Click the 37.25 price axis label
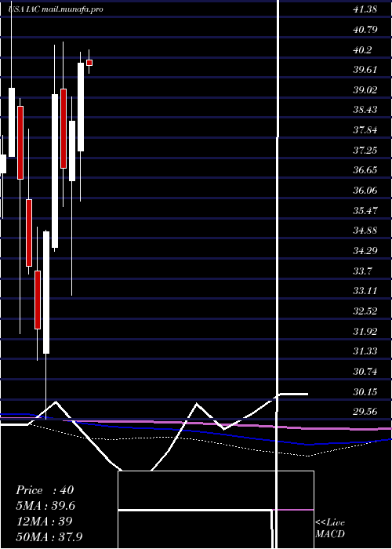The image size is (392, 549). [365, 151]
